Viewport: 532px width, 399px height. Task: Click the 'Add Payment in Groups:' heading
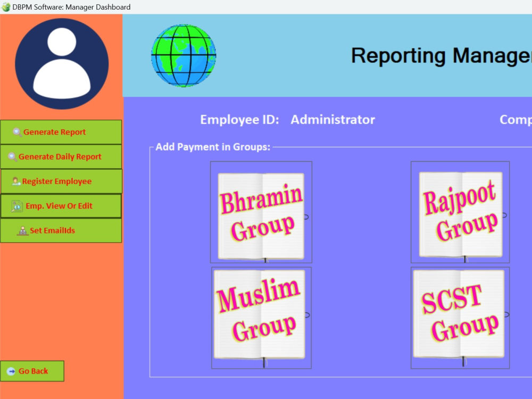[213, 147]
